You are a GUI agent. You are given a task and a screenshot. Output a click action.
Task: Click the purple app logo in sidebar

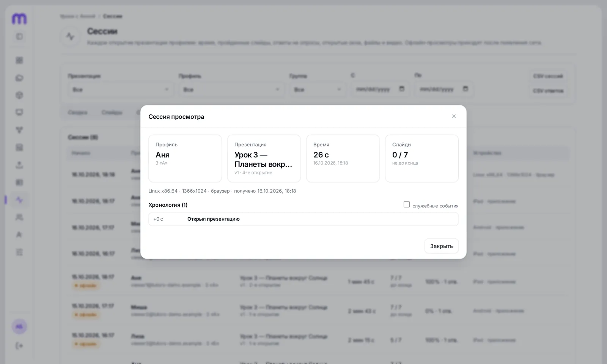tap(19, 18)
